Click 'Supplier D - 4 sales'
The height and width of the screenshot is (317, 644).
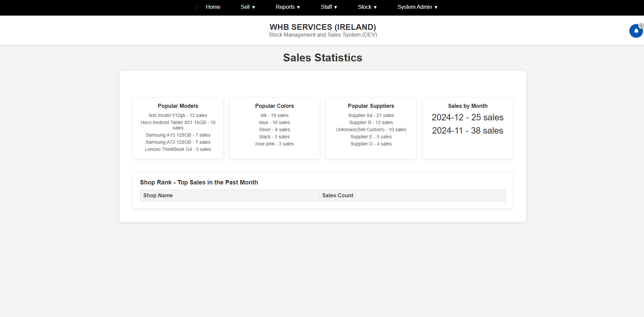(371, 144)
